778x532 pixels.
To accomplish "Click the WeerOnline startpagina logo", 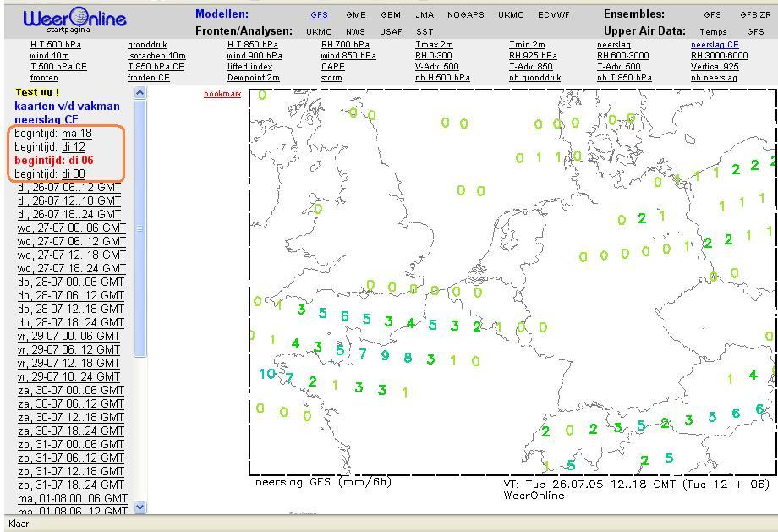I will [74, 19].
